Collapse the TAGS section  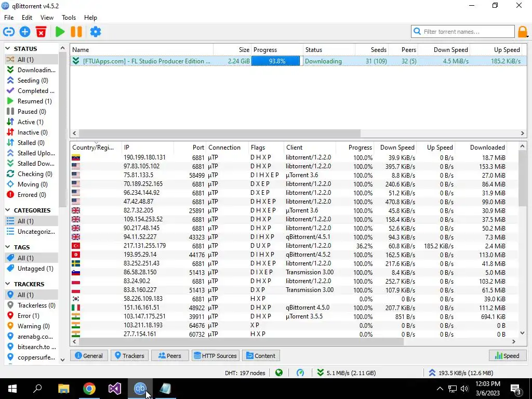click(8, 247)
